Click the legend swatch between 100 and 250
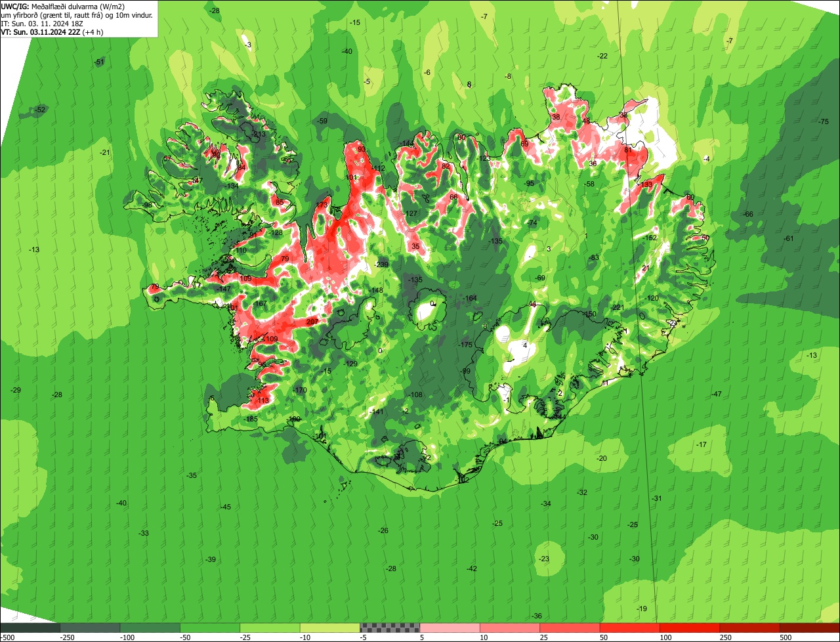This screenshot has height=642, width=840. pos(690,628)
